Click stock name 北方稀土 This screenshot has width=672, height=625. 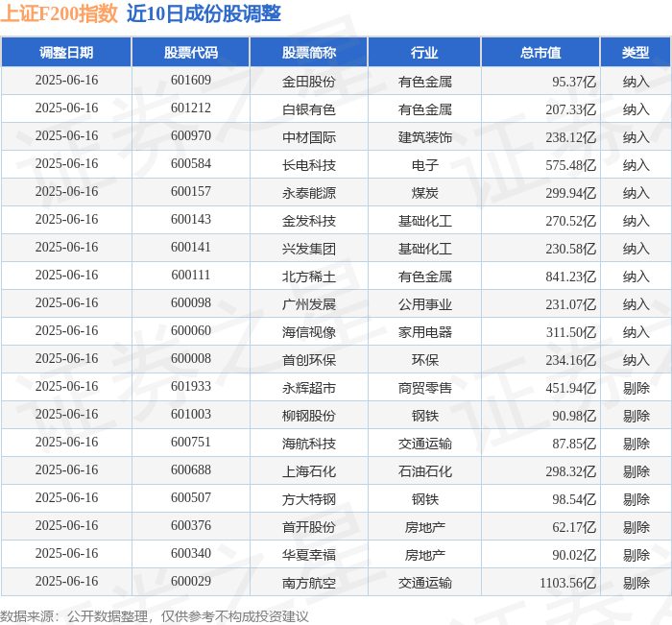coord(308,276)
